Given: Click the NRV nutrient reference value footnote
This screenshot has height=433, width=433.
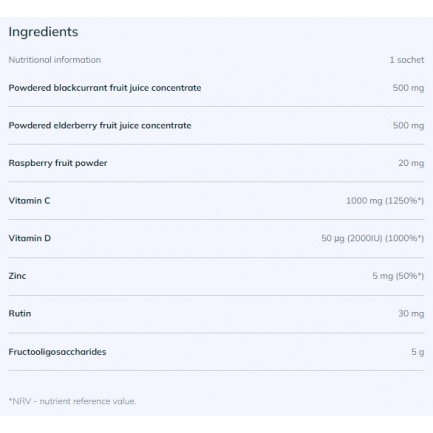Looking at the screenshot, I should (x=72, y=401).
